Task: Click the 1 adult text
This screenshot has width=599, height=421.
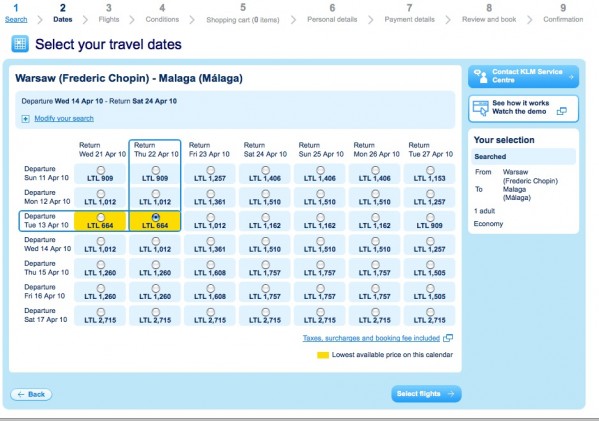Action: coord(484,211)
